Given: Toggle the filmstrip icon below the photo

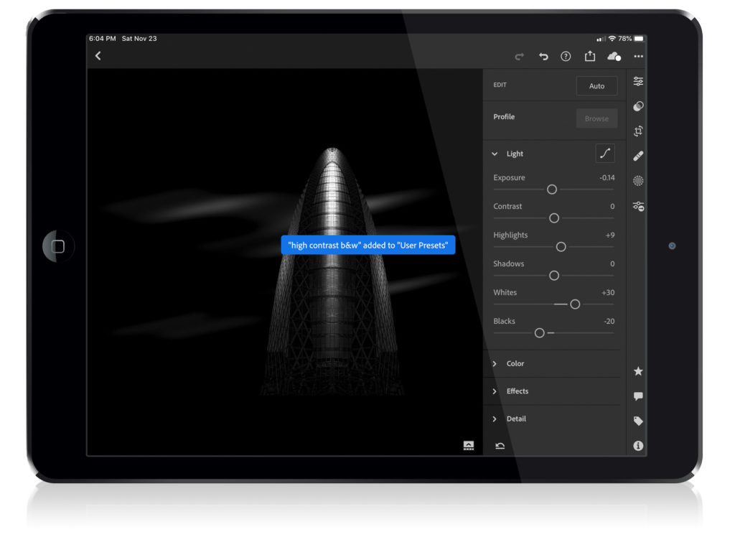Looking at the screenshot, I should click(468, 446).
